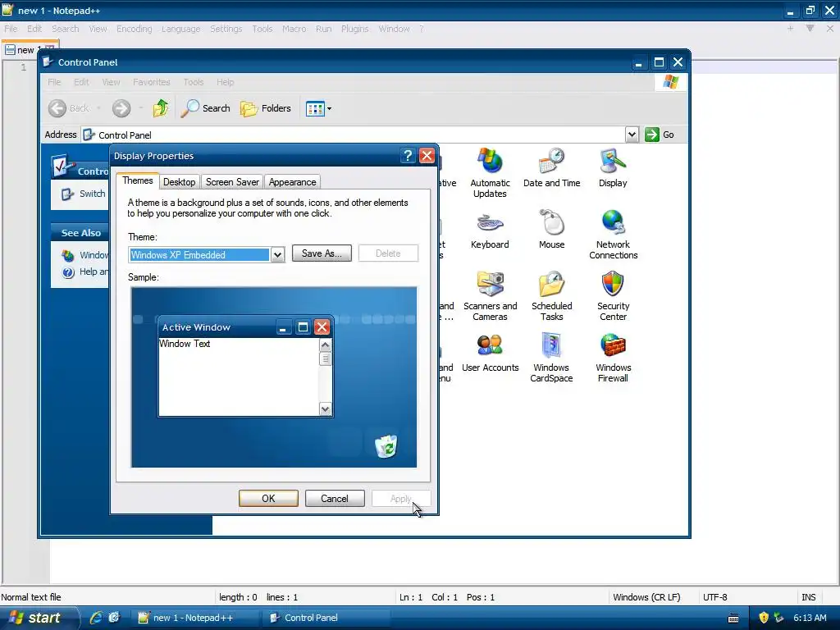Click Notepad++ taskbar button
The image size is (840, 630).
[194, 618]
